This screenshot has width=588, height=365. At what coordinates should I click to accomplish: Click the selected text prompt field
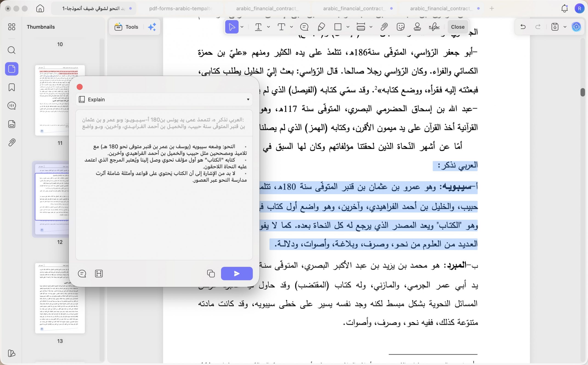[164, 123]
